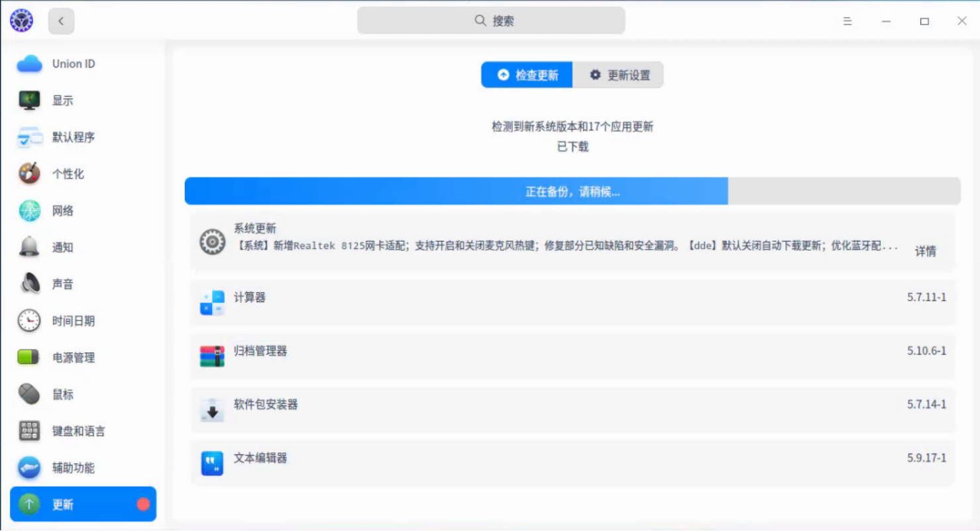980x531 pixels.
Task: Click the search (搜索) field
Action: [491, 21]
